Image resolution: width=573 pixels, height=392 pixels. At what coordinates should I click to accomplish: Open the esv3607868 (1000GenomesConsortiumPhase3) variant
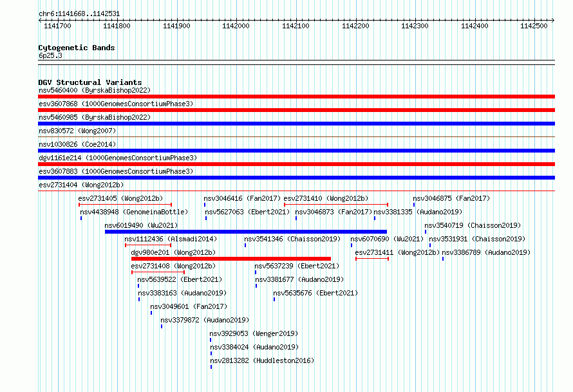coord(116,104)
